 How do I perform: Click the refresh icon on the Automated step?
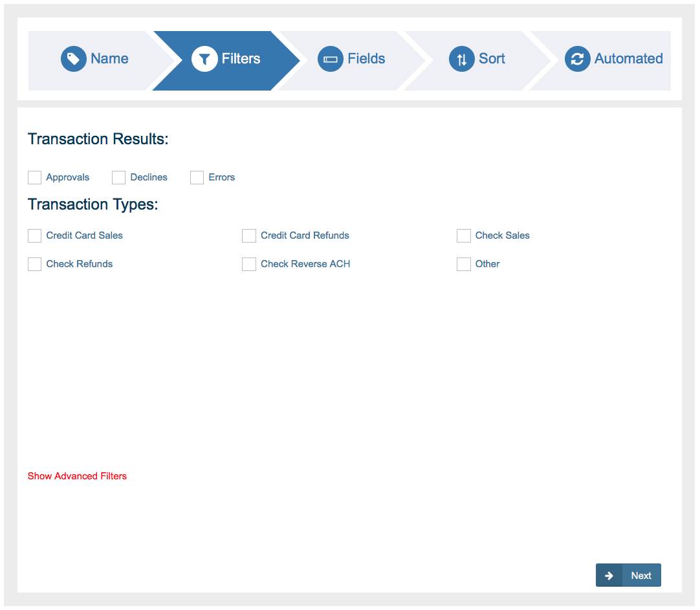576,58
